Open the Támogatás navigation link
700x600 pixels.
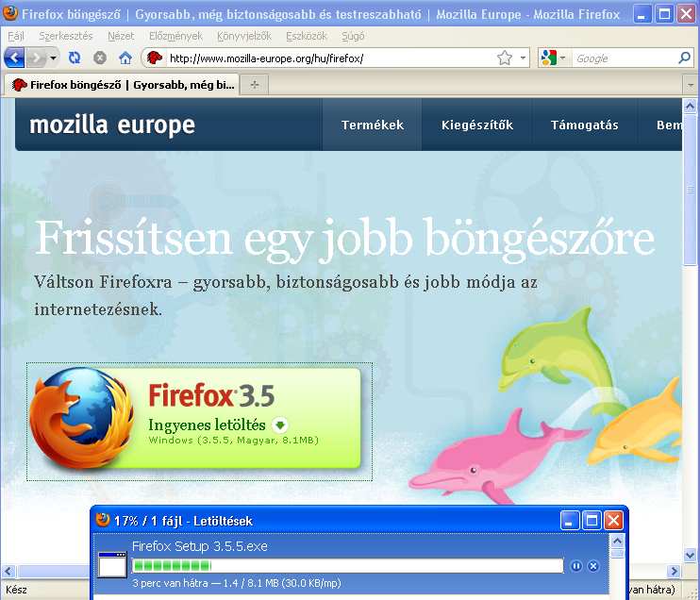[584, 125]
